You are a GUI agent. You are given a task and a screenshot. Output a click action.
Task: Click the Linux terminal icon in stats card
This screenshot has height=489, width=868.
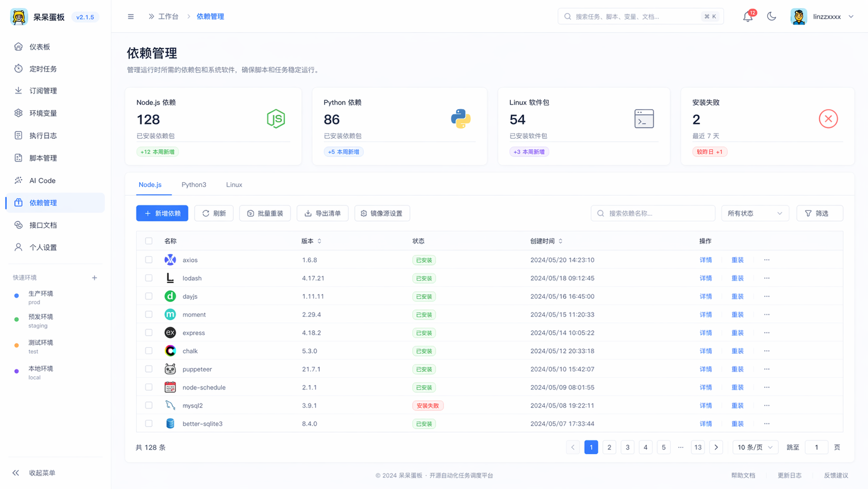pyautogui.click(x=644, y=119)
